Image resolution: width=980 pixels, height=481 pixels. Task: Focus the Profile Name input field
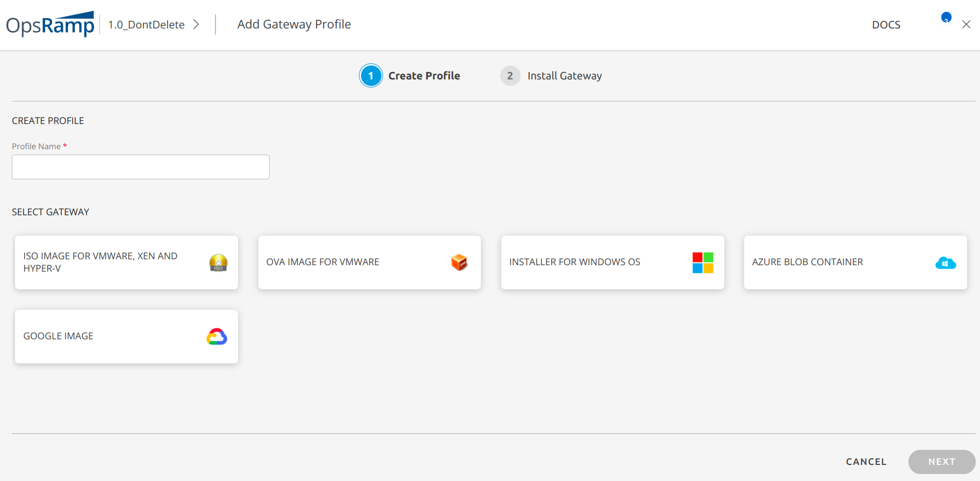(141, 167)
